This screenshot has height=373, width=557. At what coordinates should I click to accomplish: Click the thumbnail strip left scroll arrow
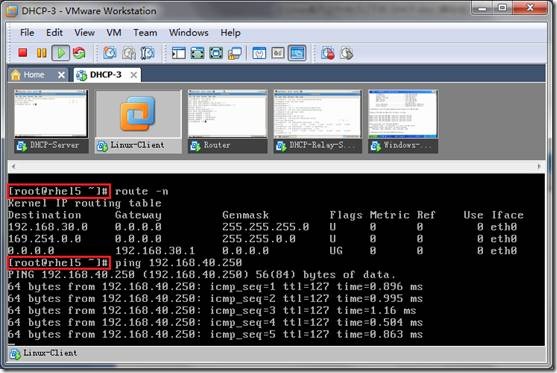pyautogui.click(x=13, y=166)
